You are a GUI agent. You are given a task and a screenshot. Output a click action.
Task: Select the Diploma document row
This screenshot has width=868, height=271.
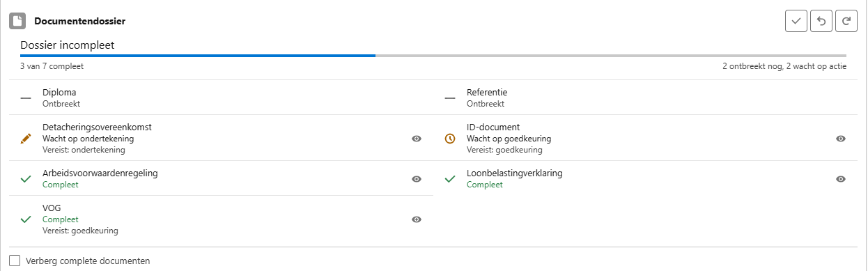point(222,98)
